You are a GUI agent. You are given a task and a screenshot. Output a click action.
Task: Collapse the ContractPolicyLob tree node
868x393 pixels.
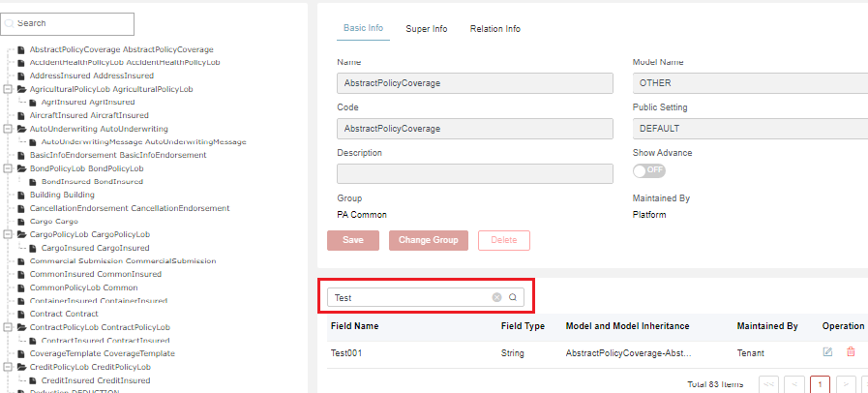pos(7,327)
